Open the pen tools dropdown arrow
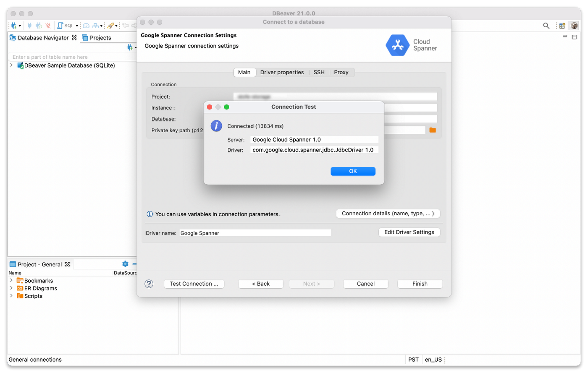 (116, 26)
